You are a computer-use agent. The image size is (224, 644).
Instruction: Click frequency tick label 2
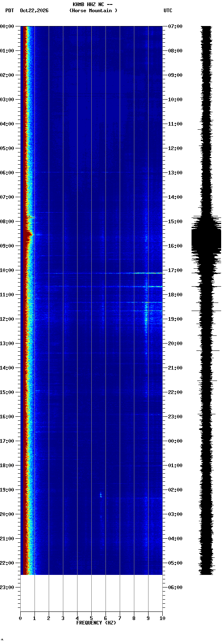pos(49,618)
